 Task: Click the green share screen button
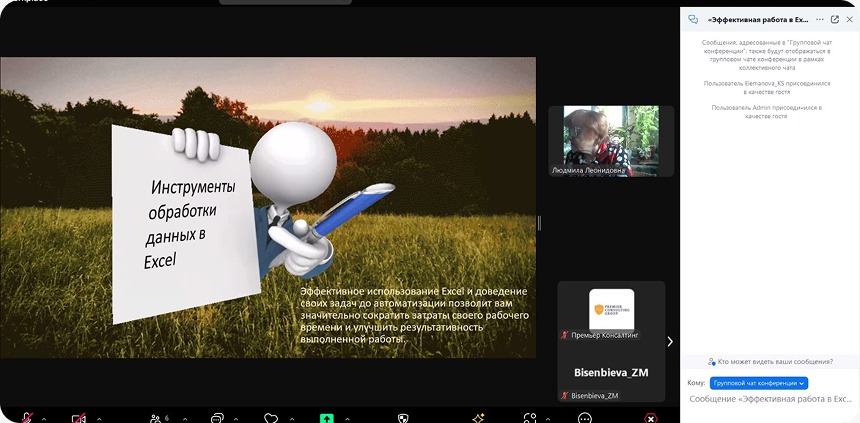tap(327, 419)
